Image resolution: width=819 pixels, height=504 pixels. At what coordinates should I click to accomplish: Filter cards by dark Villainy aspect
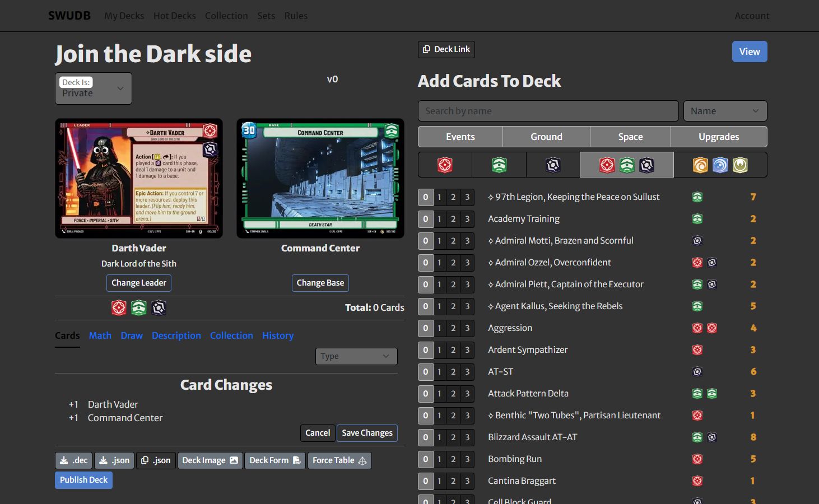[x=553, y=165]
